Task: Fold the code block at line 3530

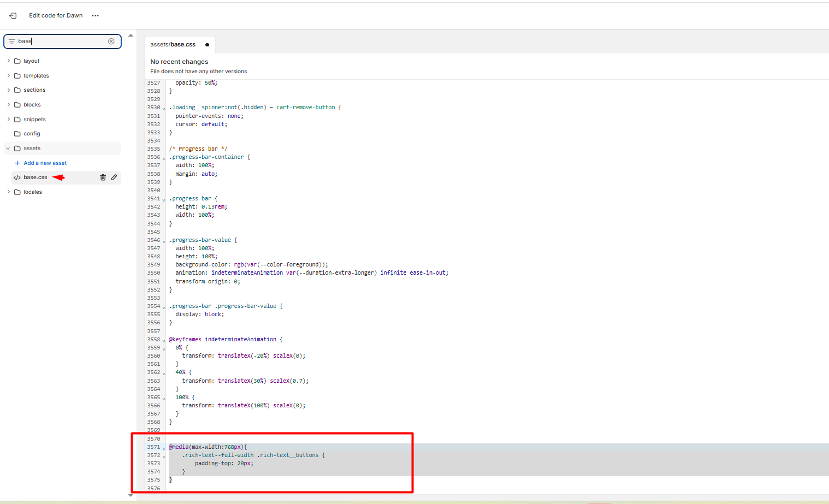Action: tap(164, 108)
